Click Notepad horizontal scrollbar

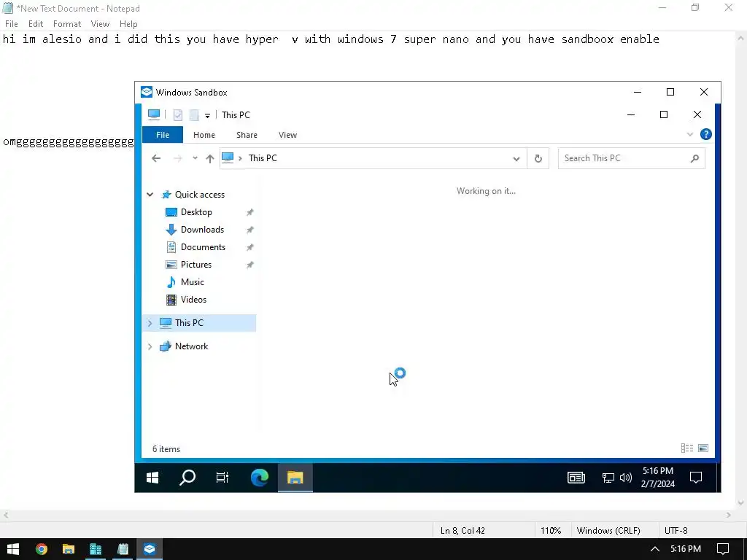click(366, 515)
